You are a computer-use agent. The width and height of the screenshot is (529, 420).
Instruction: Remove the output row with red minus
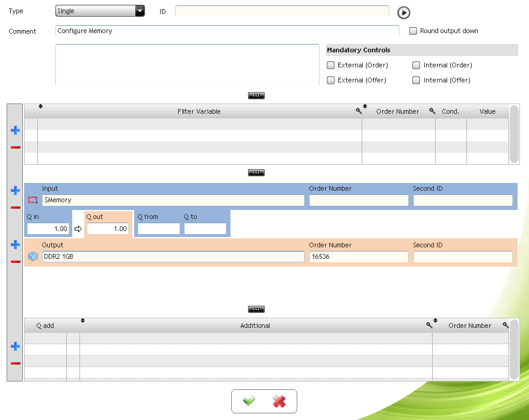click(15, 262)
